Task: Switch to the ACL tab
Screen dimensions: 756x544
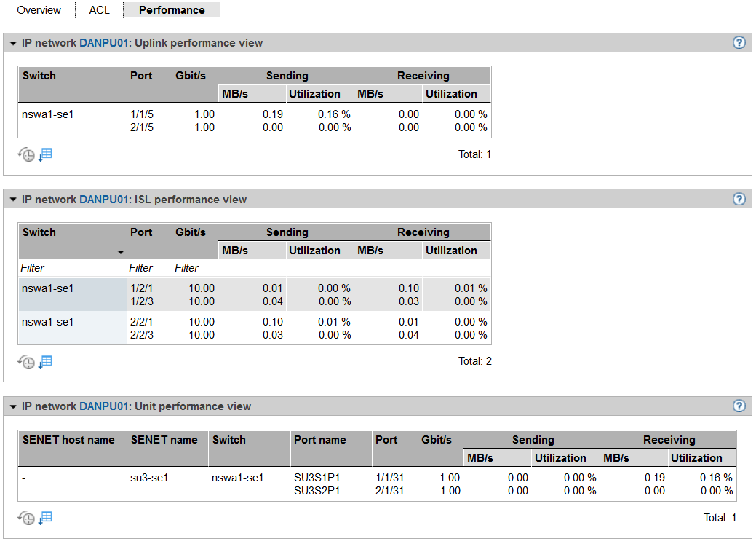Action: tap(99, 10)
